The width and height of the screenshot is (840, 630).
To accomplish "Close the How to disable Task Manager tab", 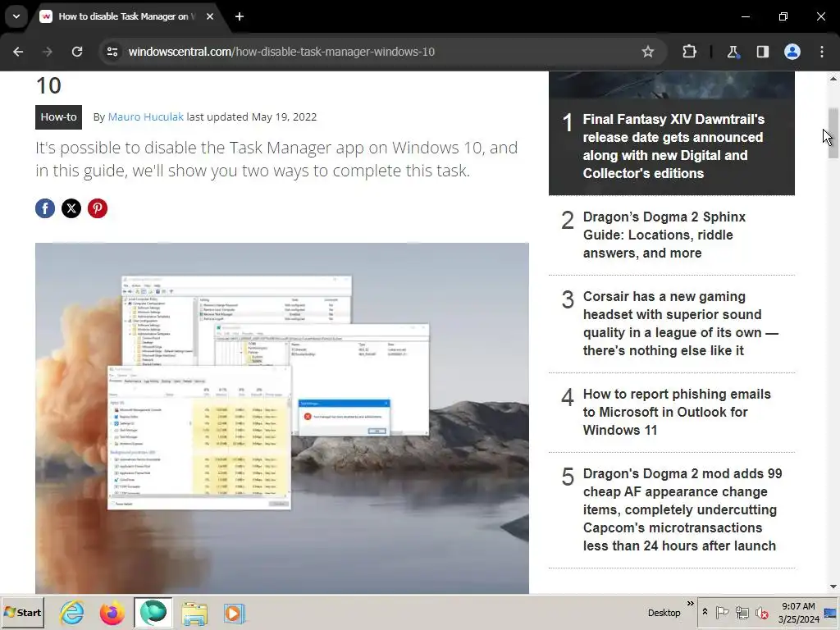I will point(210,16).
